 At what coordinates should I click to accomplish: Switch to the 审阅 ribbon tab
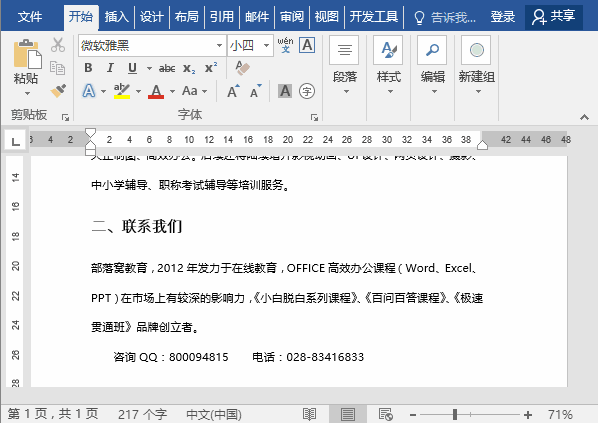pyautogui.click(x=292, y=17)
